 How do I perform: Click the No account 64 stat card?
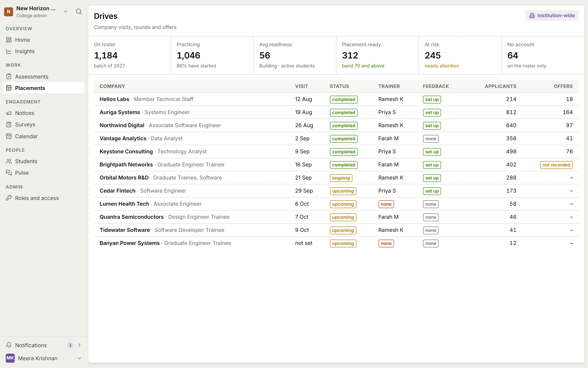click(x=543, y=55)
